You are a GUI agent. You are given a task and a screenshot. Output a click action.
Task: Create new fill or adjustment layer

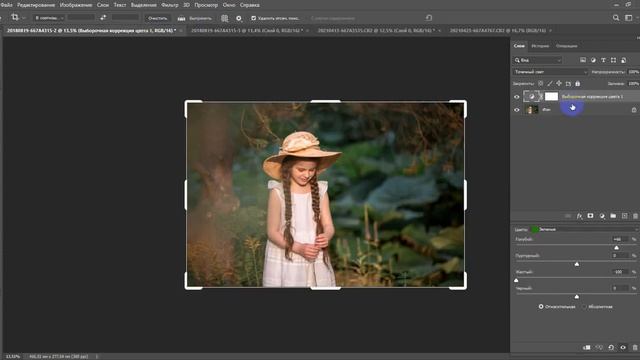point(602,216)
